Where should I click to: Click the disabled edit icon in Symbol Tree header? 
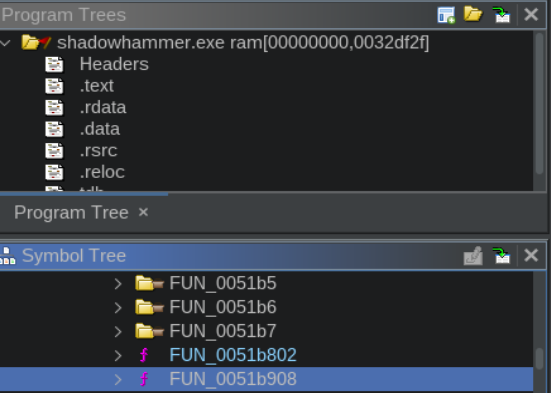click(x=473, y=256)
